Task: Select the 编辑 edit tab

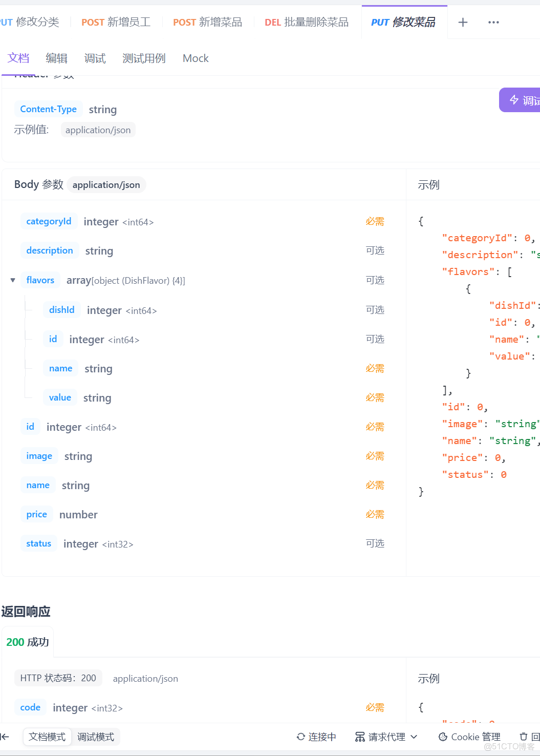Action: [56, 58]
